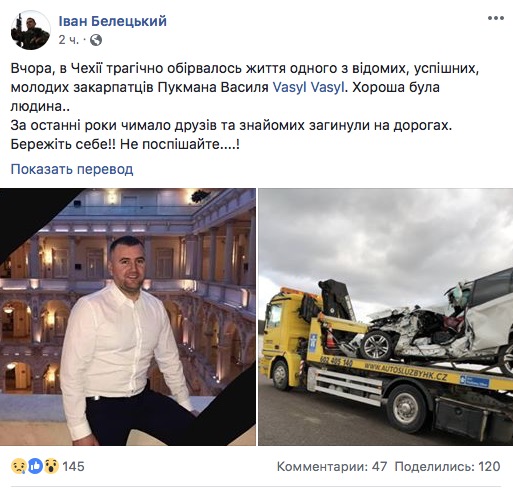Click the post text body paragraph
513x489 pixels.
245,106
